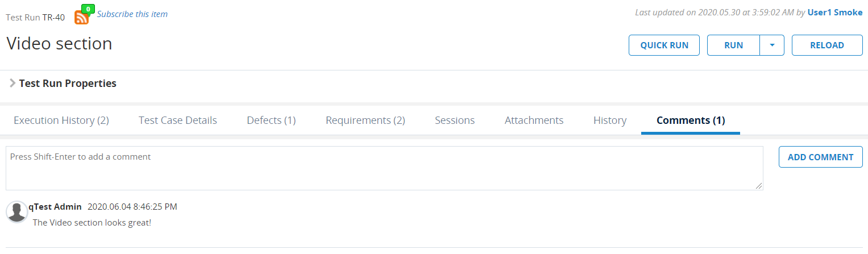Open the Test Case Details tab

tap(178, 120)
